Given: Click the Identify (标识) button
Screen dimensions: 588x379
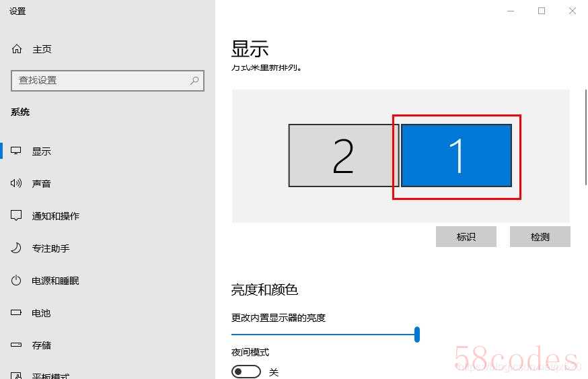Looking at the screenshot, I should 466,237.
